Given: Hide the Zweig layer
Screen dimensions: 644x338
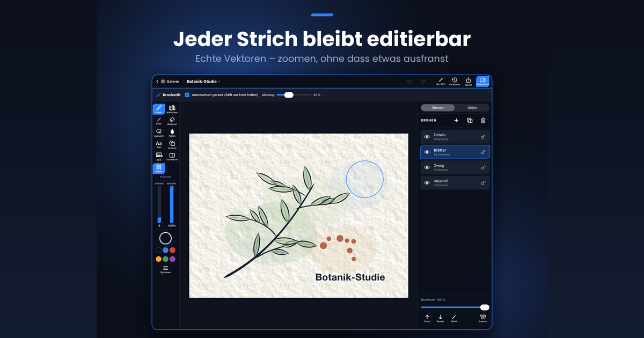Looking at the screenshot, I should (427, 168).
